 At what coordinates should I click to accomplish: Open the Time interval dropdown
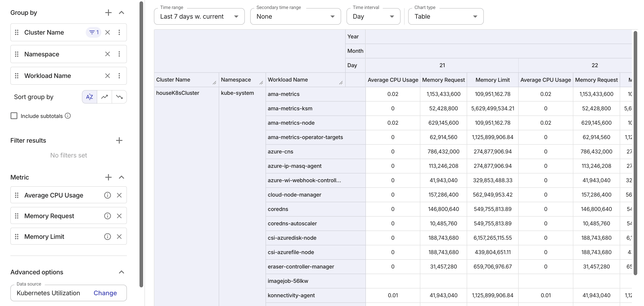373,16
